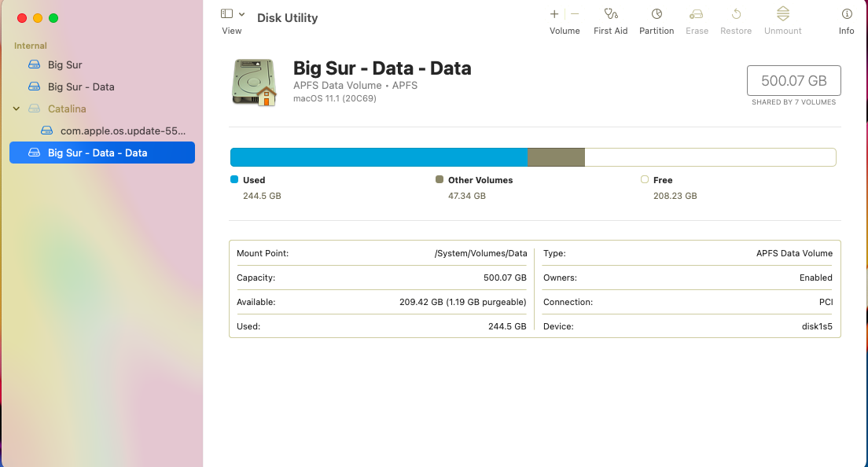Click the Capacity 500.07 GB table value
This screenshot has height=467, width=868.
pyautogui.click(x=505, y=278)
